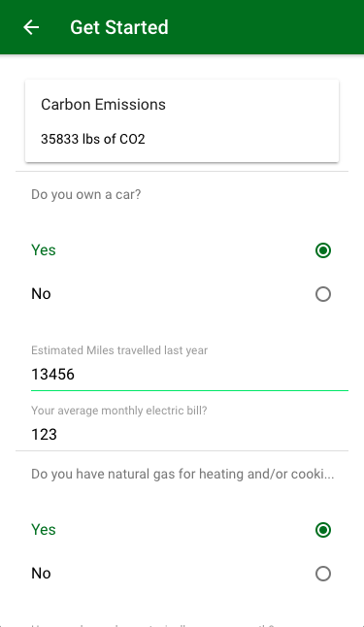Tap the green Yes label under car question
Screen dimensions: 364x627
click(44, 249)
